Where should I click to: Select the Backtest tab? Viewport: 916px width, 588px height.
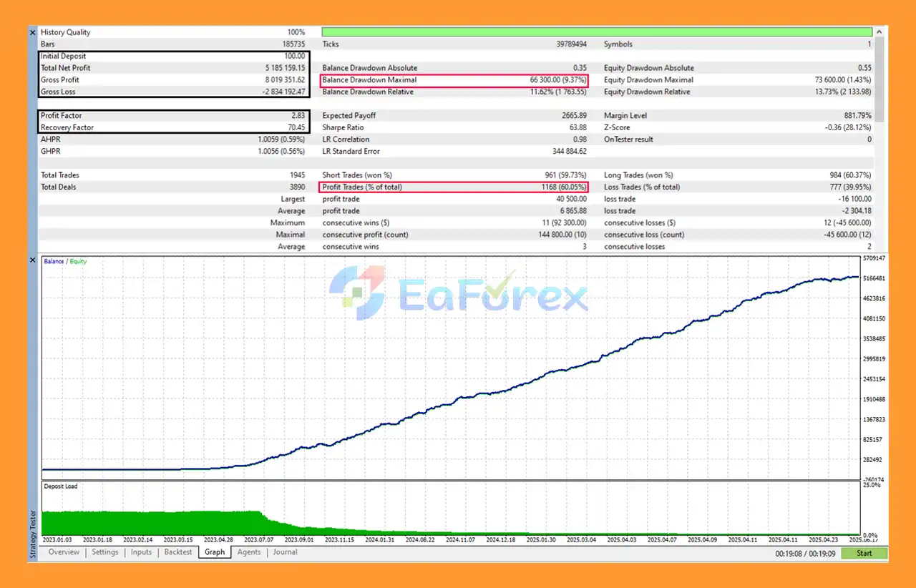[178, 552]
